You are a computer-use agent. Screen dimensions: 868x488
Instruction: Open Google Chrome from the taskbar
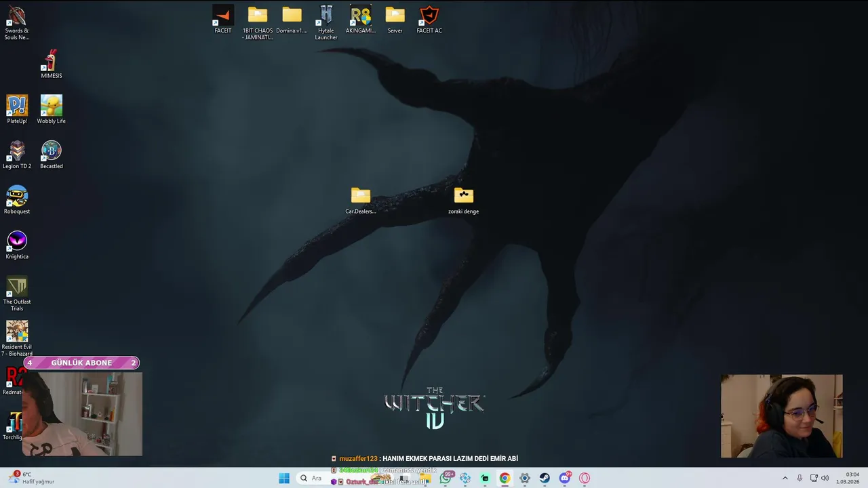click(505, 479)
